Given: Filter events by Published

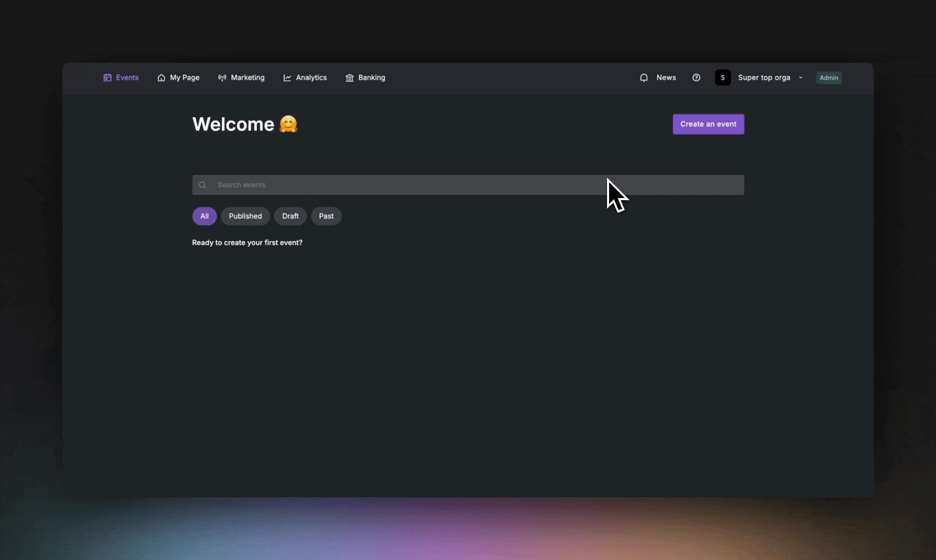Looking at the screenshot, I should pos(245,216).
